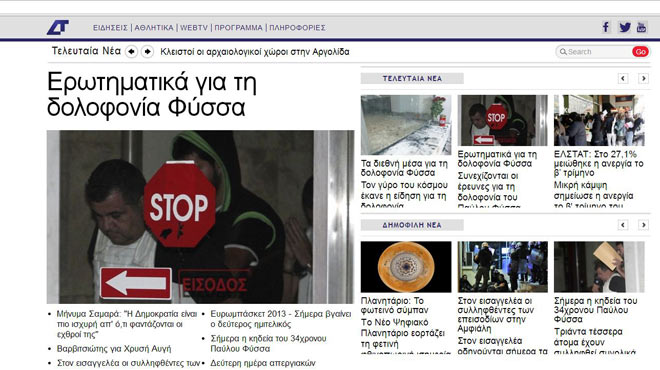
Task: Show previous headline in Τελευταία Νέα ticker
Action: [131, 52]
